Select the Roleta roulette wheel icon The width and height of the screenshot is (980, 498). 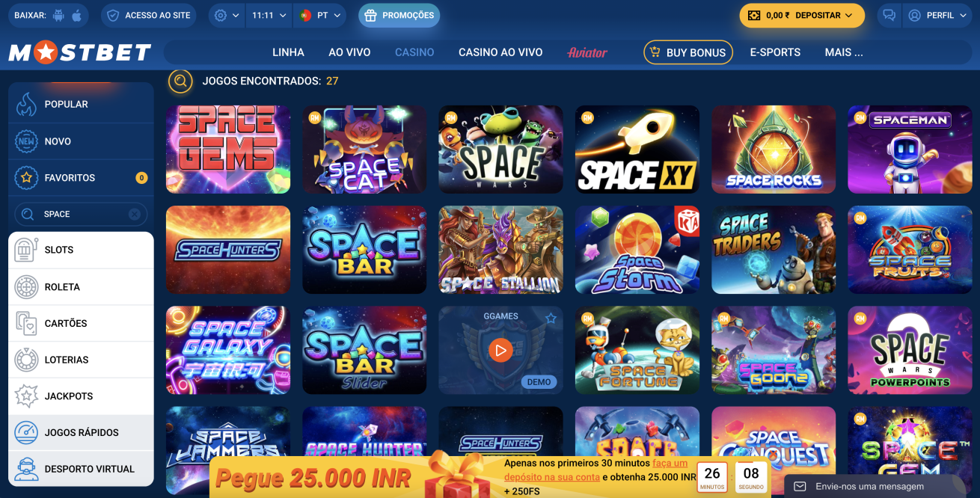click(x=26, y=287)
